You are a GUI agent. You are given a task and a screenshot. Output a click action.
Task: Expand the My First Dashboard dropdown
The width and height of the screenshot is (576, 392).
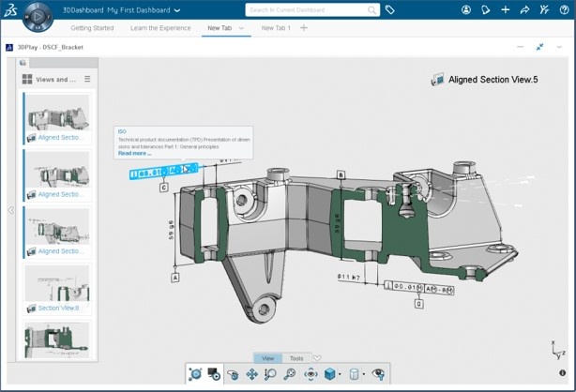click(x=177, y=10)
